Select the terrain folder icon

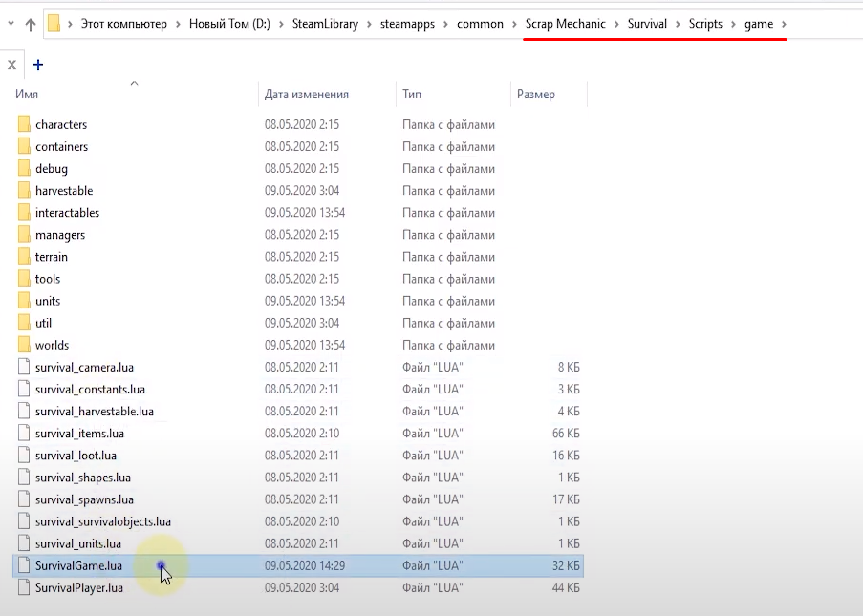24,256
